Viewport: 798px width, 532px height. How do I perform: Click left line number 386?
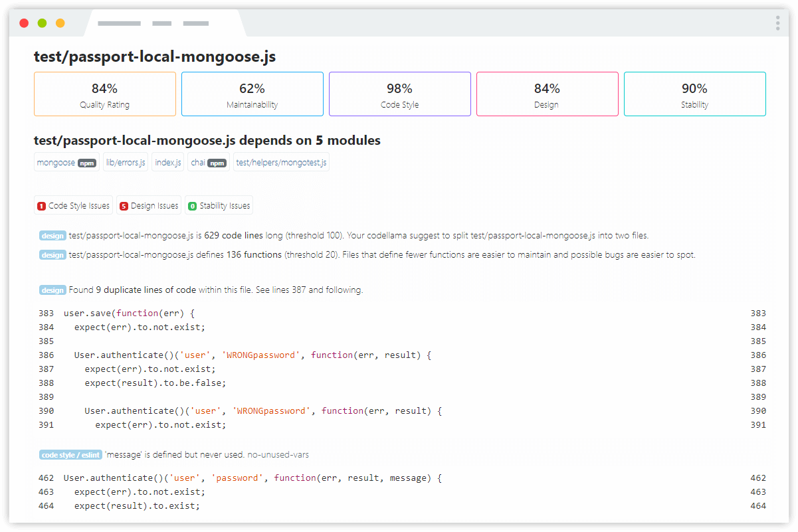[46, 355]
